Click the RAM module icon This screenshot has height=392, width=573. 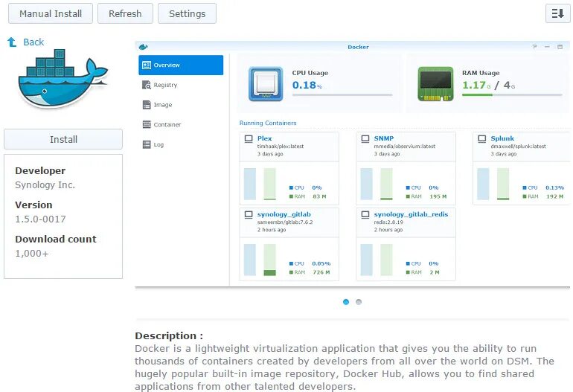pyautogui.click(x=435, y=83)
